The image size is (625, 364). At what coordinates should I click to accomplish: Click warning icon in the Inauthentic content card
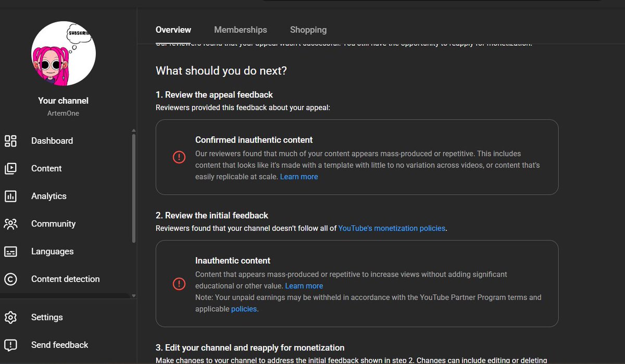[x=179, y=284]
